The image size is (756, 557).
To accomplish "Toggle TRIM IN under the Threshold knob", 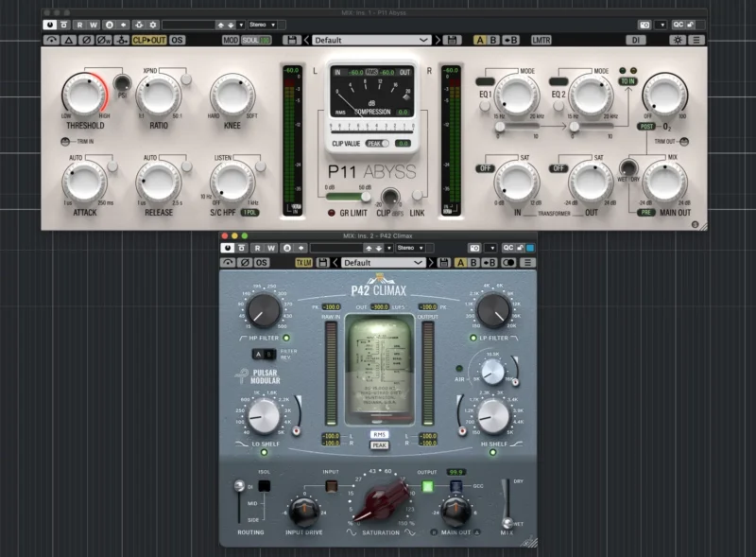I will [x=65, y=142].
